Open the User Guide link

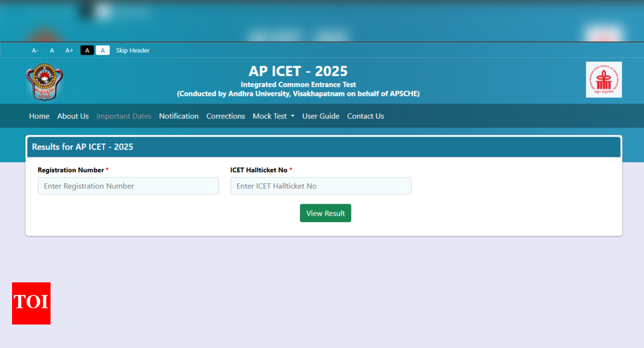[321, 116]
